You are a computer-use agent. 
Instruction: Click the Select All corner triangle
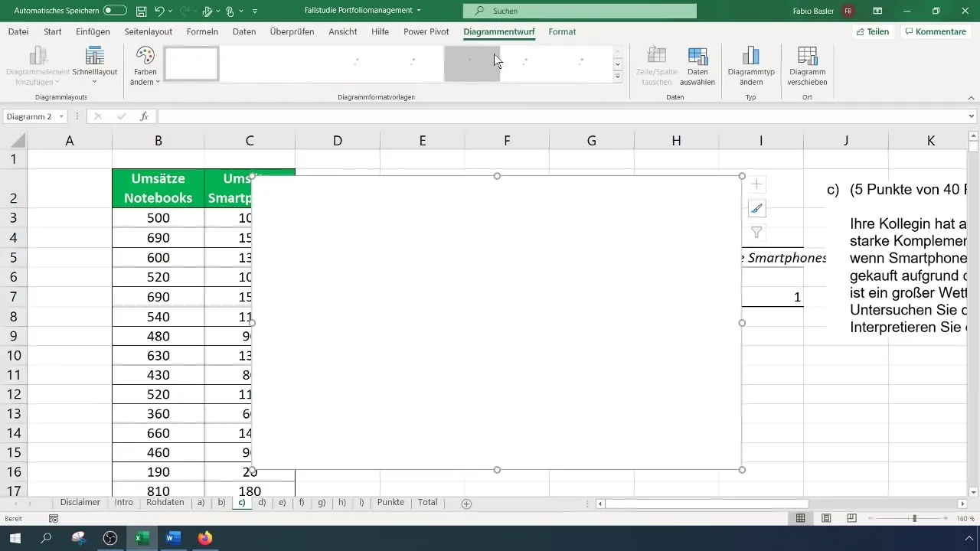point(17,141)
